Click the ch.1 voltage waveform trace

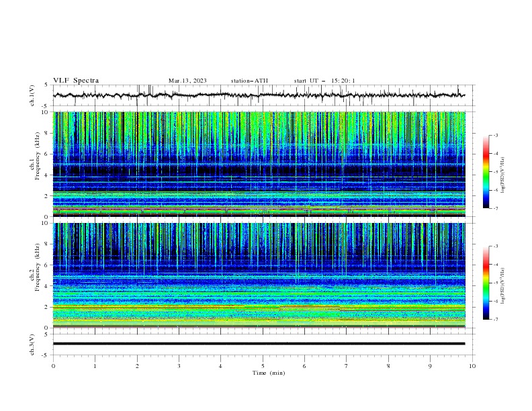(x=259, y=95)
